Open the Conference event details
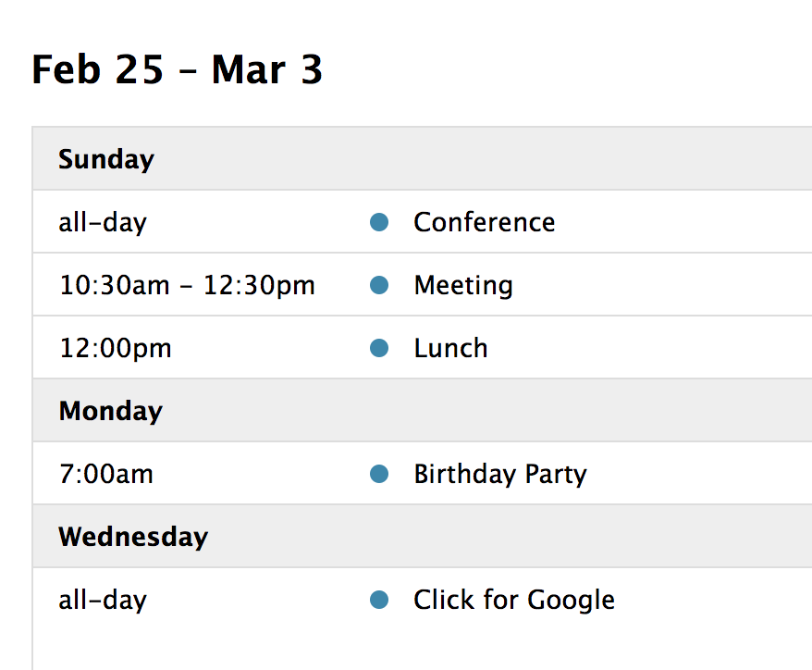Viewport: 812px width, 670px height. tap(484, 222)
